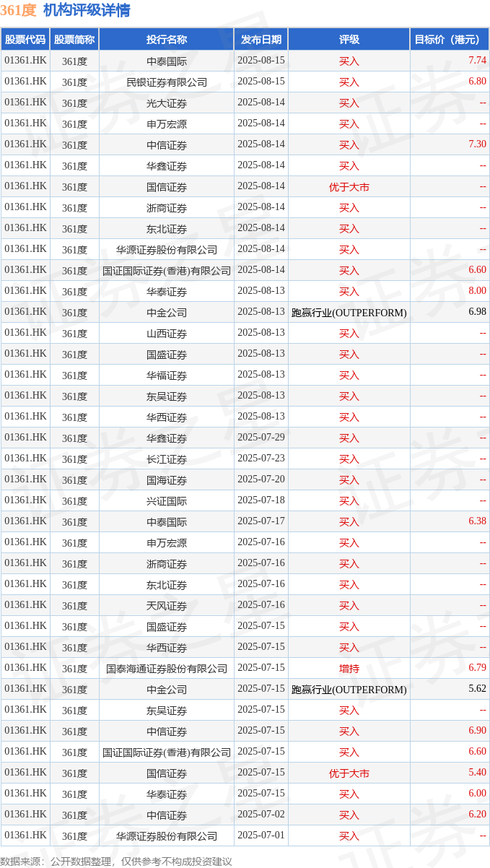Select the date 2025-07-01 cell

pyautogui.click(x=261, y=836)
